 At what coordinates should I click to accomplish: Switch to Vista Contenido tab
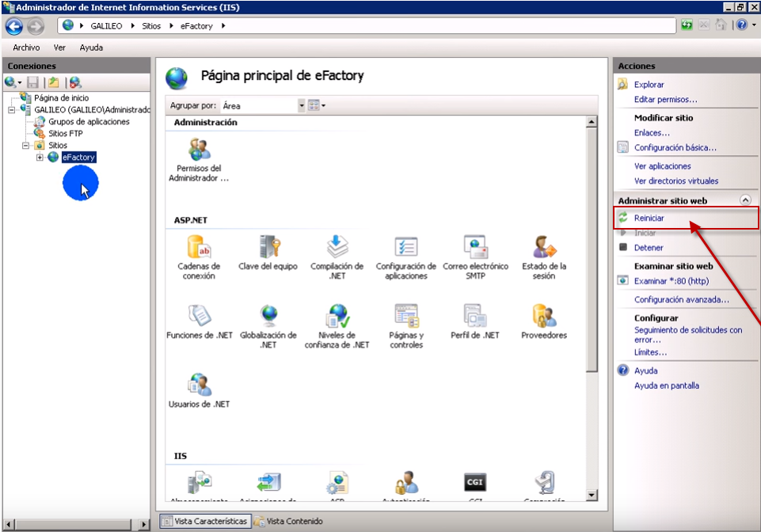click(288, 521)
